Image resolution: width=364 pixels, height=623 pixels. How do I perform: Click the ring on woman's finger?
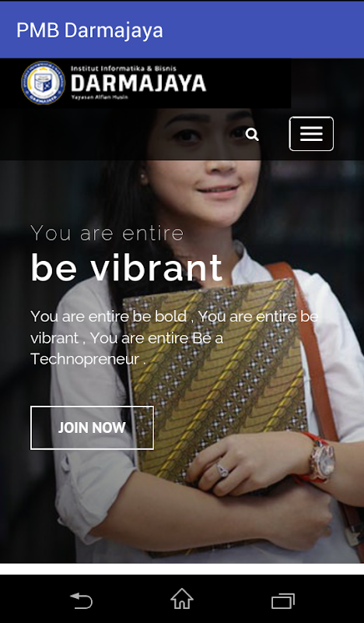[x=222, y=470]
